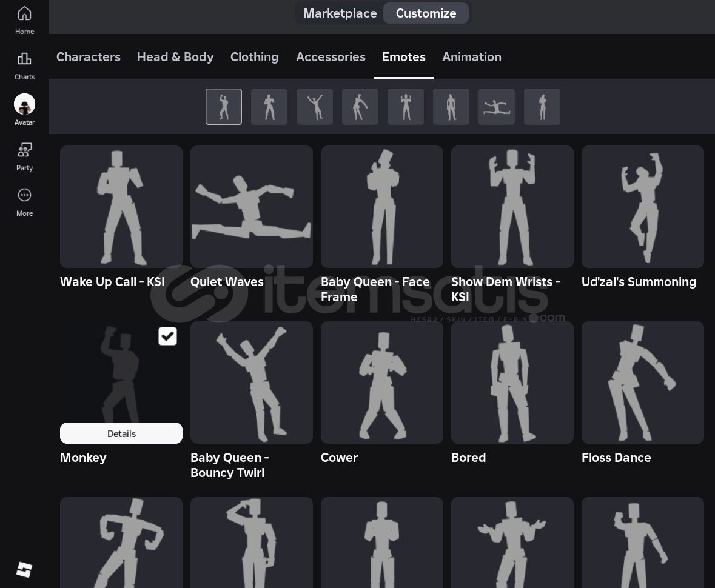Open the More sidebar menu

coord(24,202)
